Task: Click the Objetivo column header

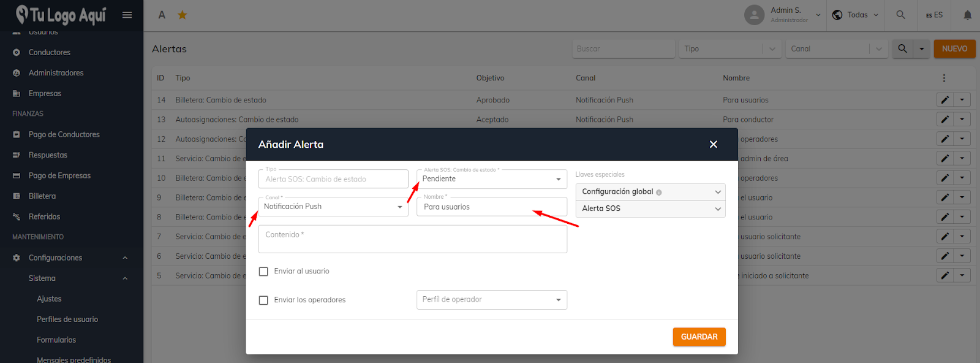Action: [491, 78]
